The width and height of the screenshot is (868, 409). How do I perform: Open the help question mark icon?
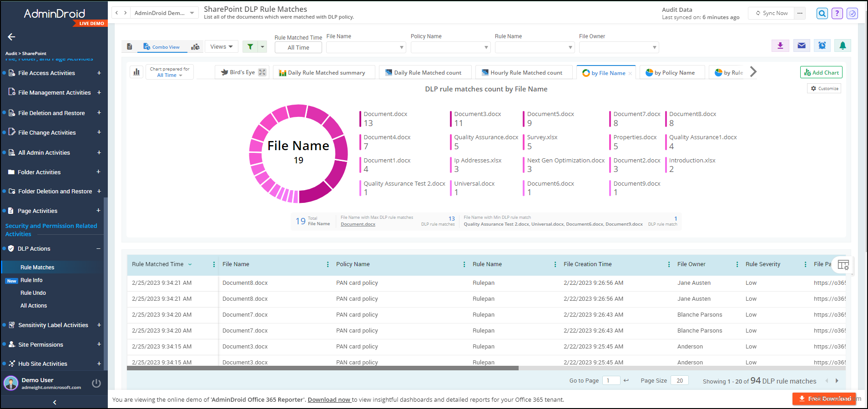(x=837, y=14)
